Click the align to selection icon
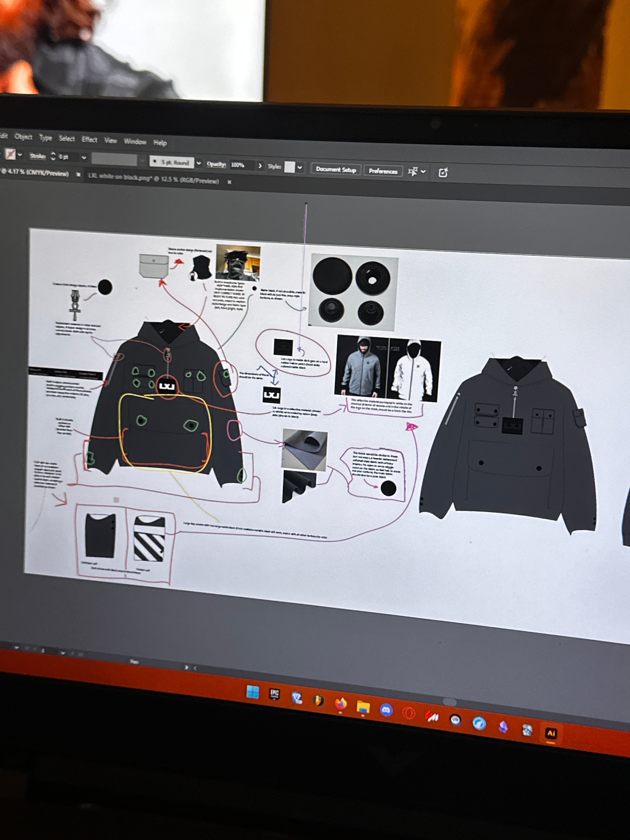 point(412,172)
